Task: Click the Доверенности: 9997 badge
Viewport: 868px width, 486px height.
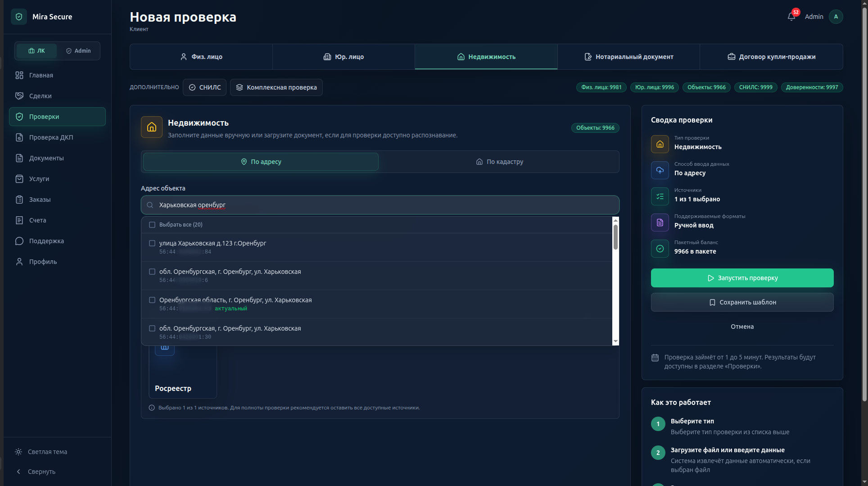Action: [812, 87]
